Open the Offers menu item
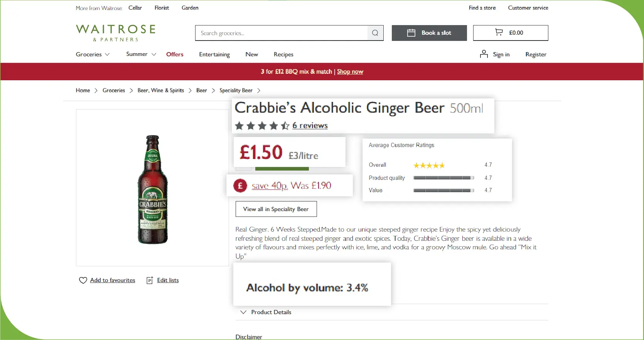The image size is (644, 340). click(x=175, y=54)
